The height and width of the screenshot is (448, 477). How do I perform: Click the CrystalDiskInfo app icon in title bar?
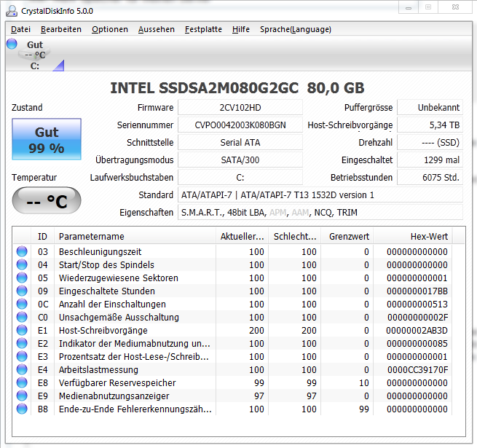point(12,11)
